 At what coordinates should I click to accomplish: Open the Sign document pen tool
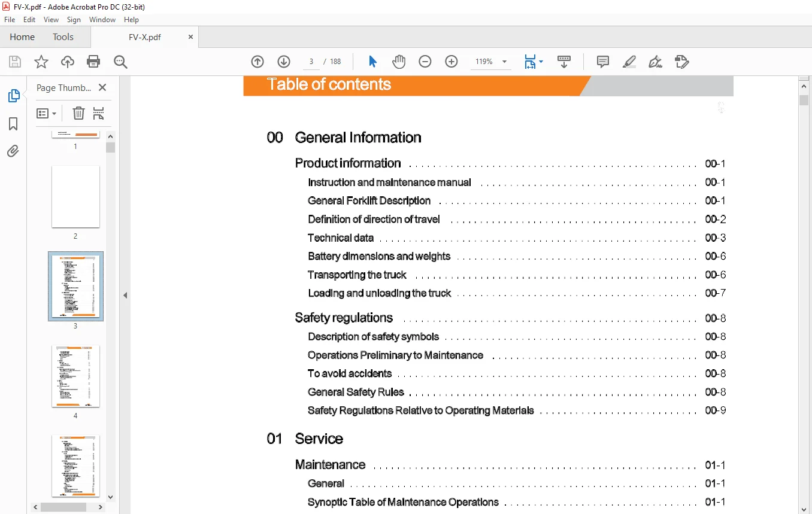click(x=656, y=62)
